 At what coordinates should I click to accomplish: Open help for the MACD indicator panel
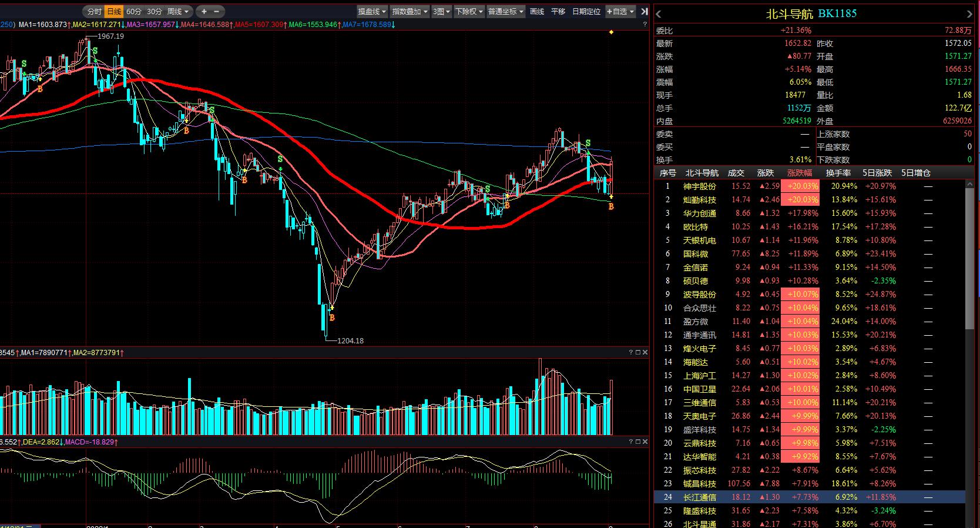(x=631, y=442)
